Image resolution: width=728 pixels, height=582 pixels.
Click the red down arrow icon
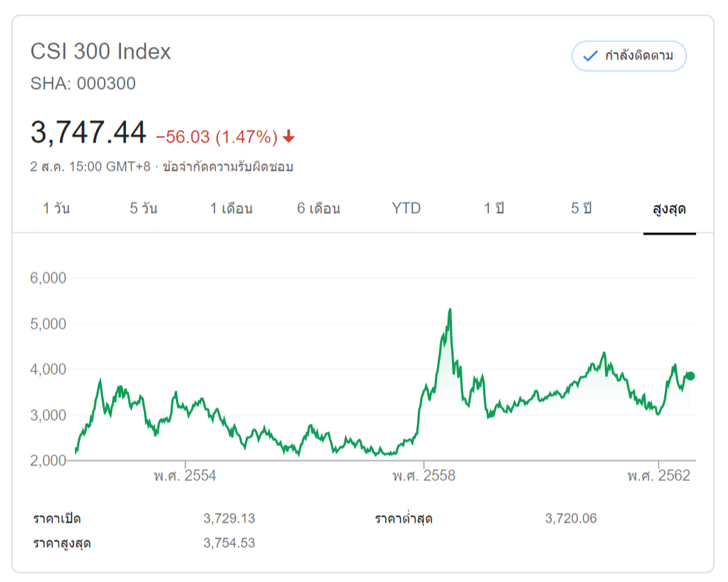coord(289,137)
